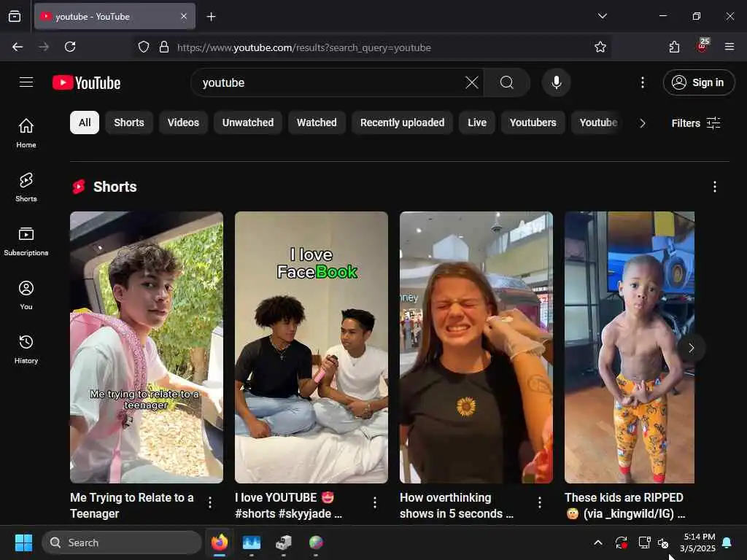Select the Youtubers filter chip

point(533,122)
